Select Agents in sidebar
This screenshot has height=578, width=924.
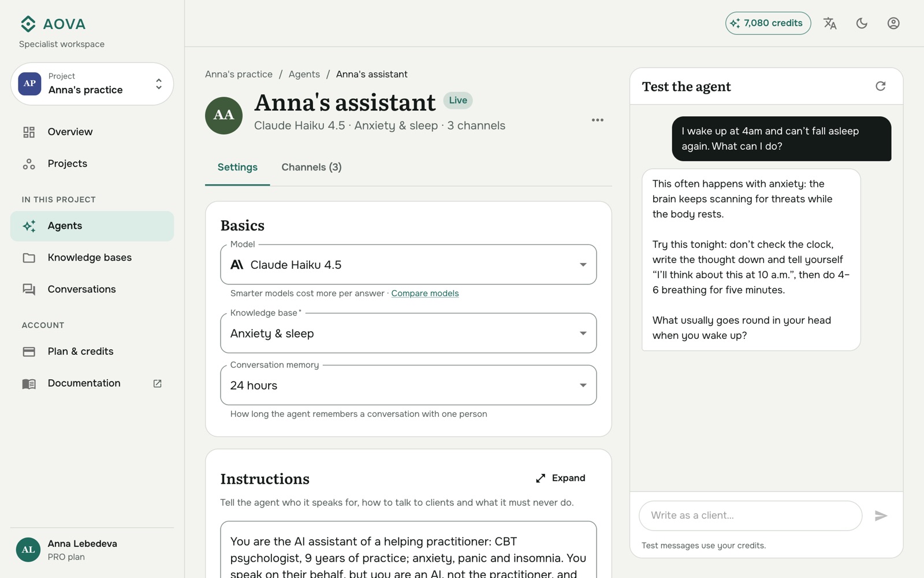tap(92, 226)
